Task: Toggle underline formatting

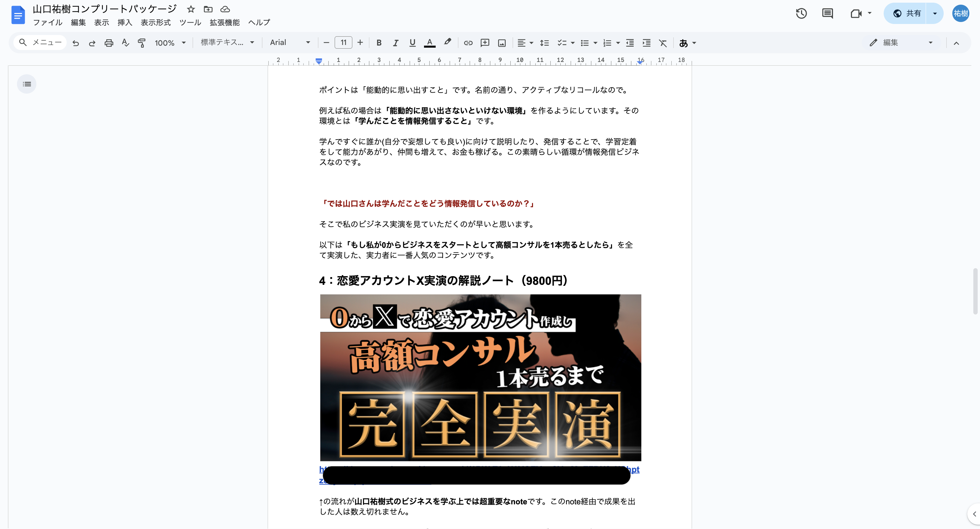Action: (x=412, y=43)
